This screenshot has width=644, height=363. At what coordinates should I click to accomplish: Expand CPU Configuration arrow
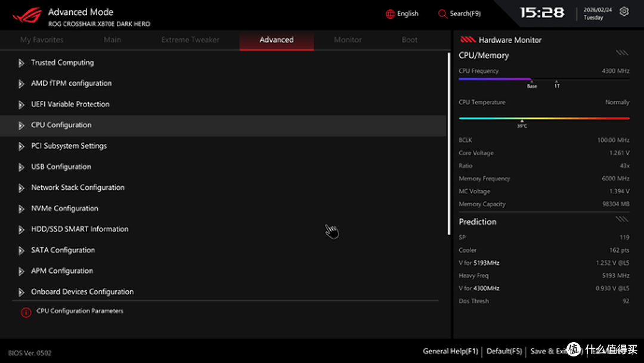pyautogui.click(x=21, y=125)
